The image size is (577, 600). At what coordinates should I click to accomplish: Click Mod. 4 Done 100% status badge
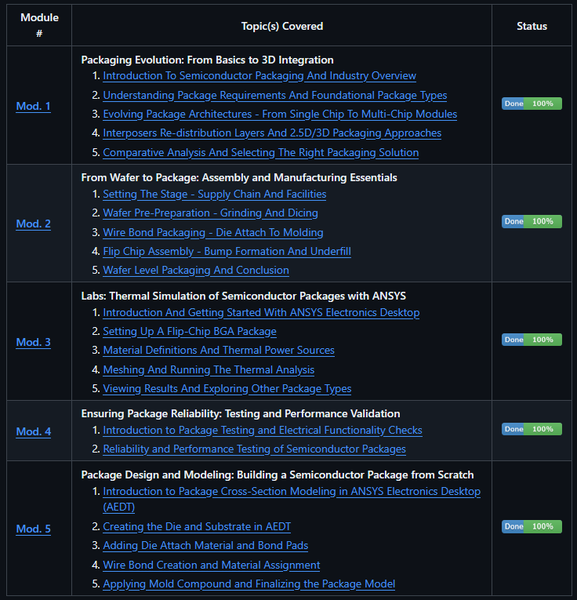(x=532, y=429)
